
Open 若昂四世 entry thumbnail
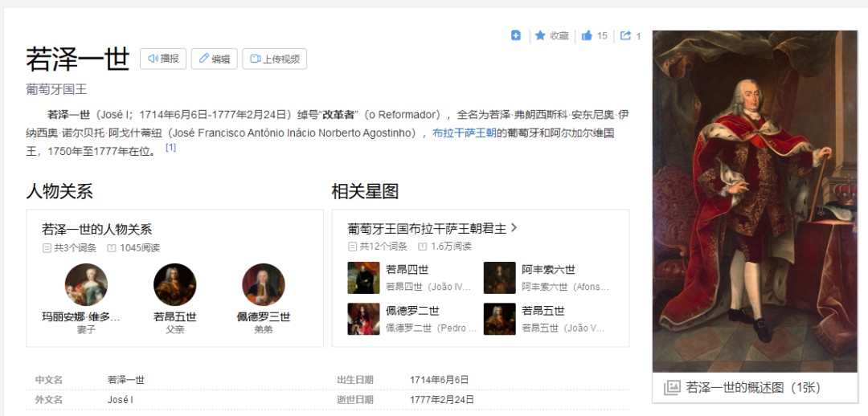(x=364, y=278)
